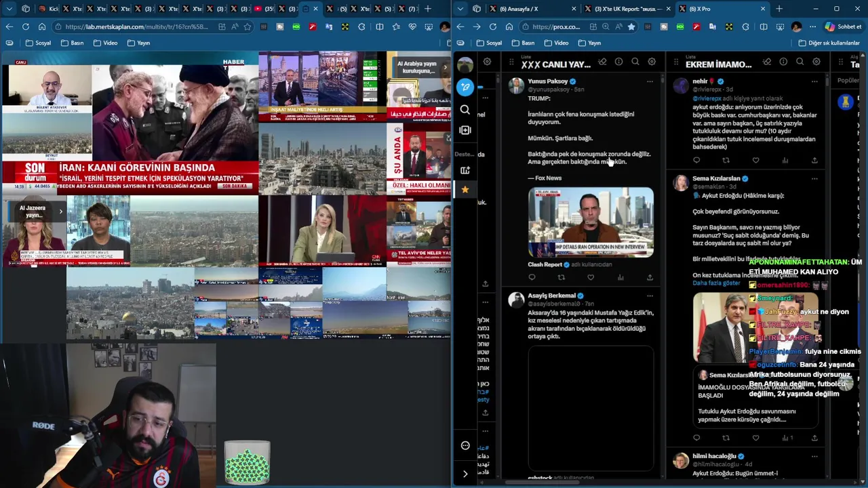Open the add deck icon under Deste
This screenshot has width=868, height=488.
tap(465, 170)
